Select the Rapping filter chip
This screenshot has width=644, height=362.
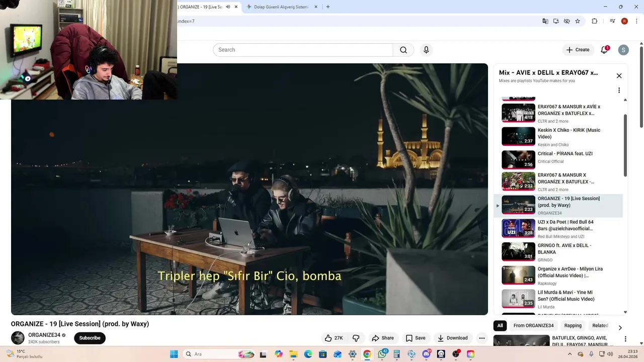pos(573,326)
